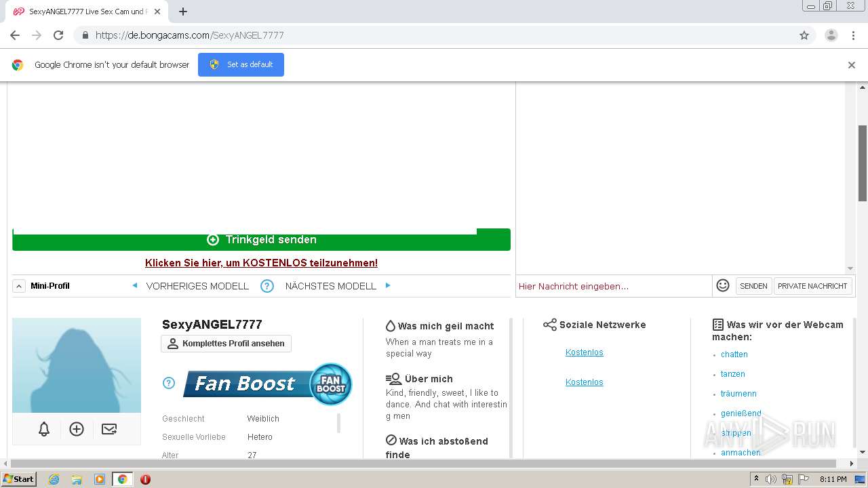The width and height of the screenshot is (868, 488).
Task: Open the second Kostenlos social link
Action: 584,382
